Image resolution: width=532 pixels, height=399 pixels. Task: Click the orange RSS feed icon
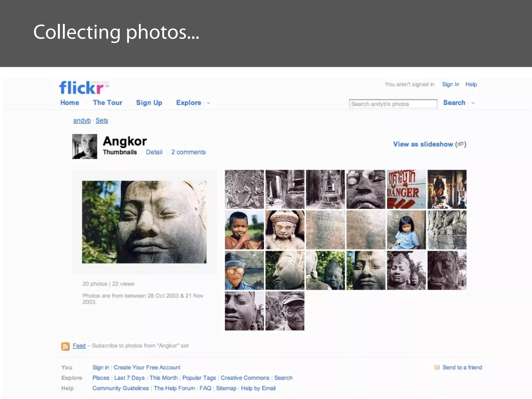coord(65,346)
